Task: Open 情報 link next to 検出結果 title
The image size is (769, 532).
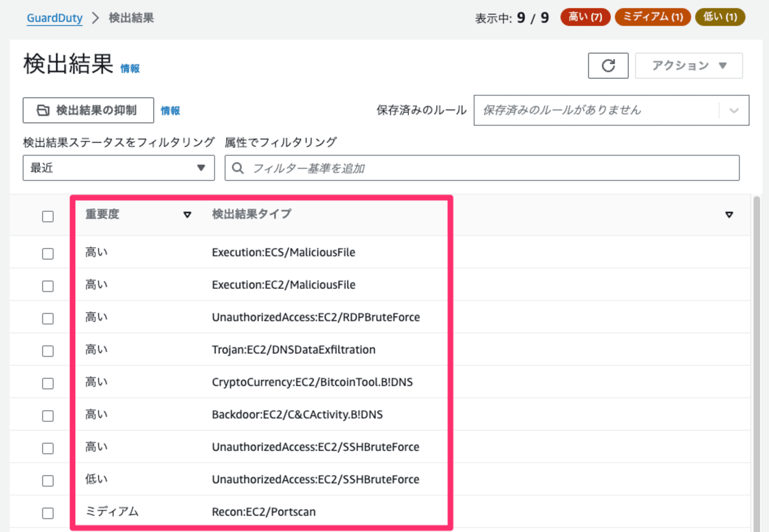Action: [130, 69]
